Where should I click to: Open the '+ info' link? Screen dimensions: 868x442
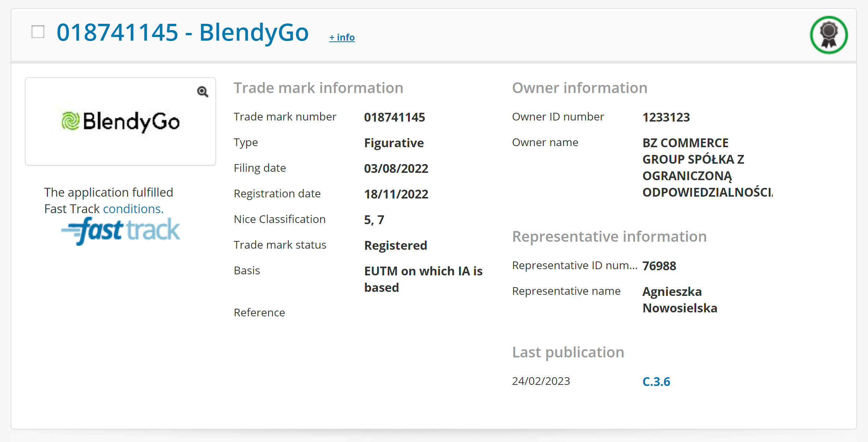(342, 37)
